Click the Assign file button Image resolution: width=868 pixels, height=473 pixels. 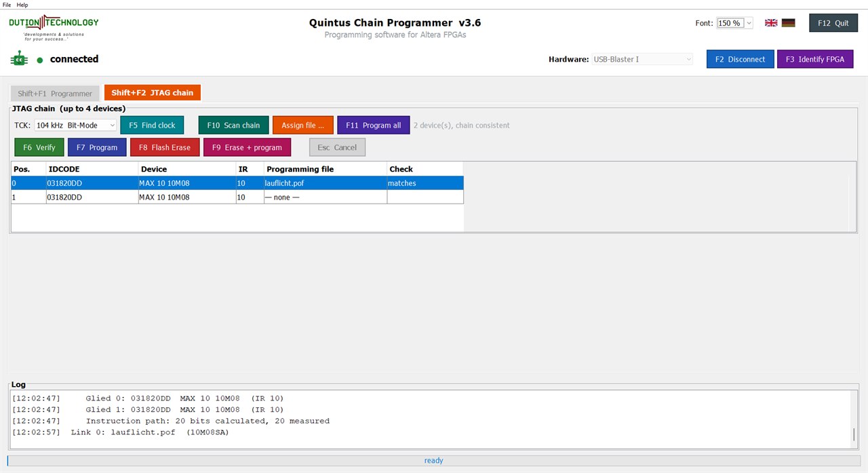click(x=303, y=126)
